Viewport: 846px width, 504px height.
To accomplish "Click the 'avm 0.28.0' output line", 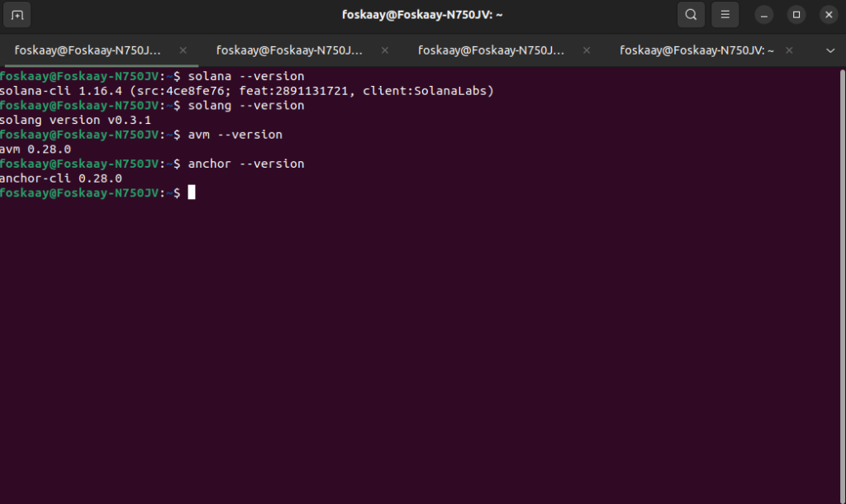I will 36,149.
